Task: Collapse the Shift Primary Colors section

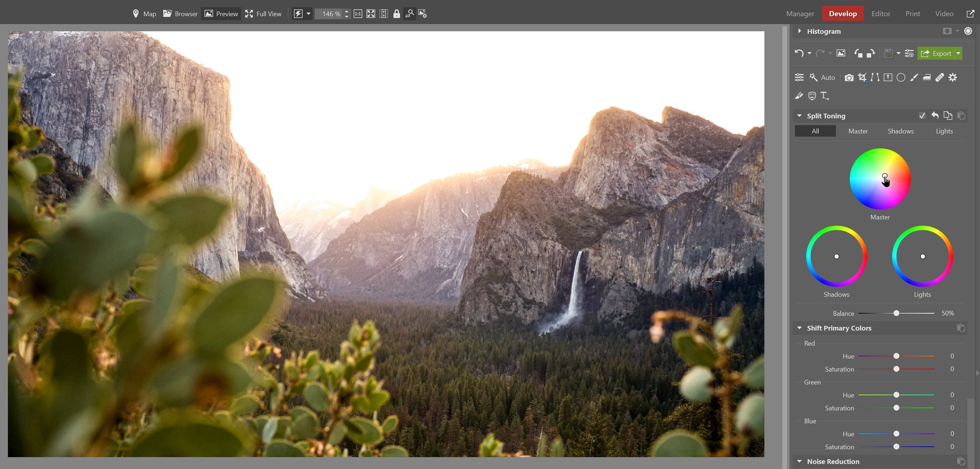Action: 799,328
